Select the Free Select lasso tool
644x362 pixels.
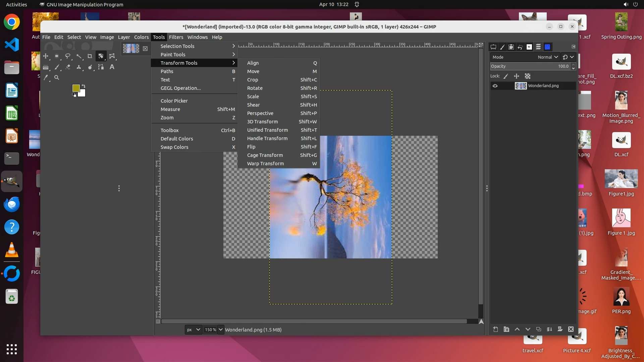point(68,56)
